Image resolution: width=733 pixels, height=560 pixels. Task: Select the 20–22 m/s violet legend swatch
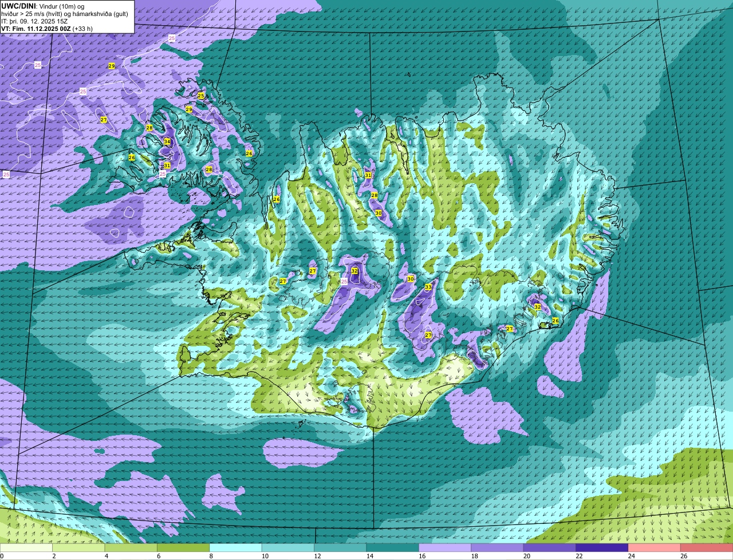(550, 547)
